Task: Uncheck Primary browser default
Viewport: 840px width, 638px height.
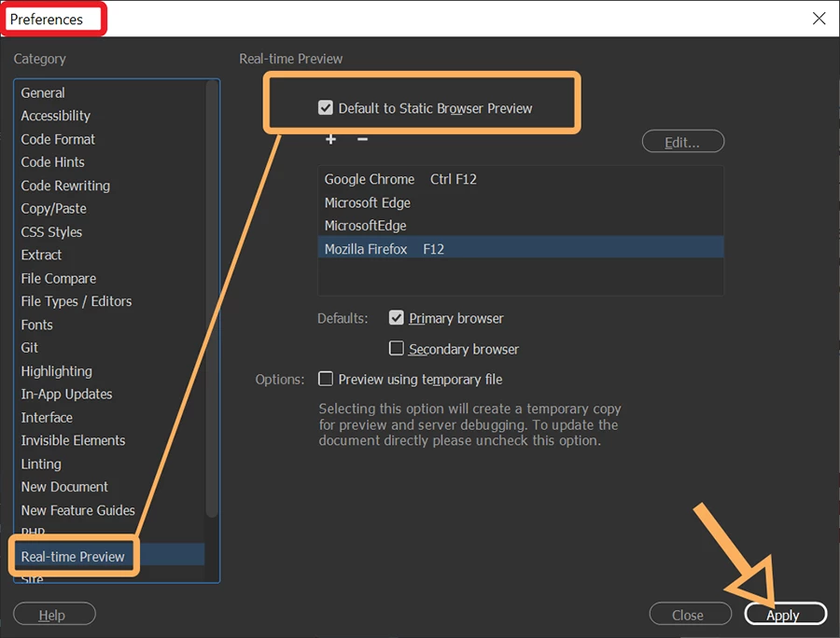Action: (x=396, y=318)
